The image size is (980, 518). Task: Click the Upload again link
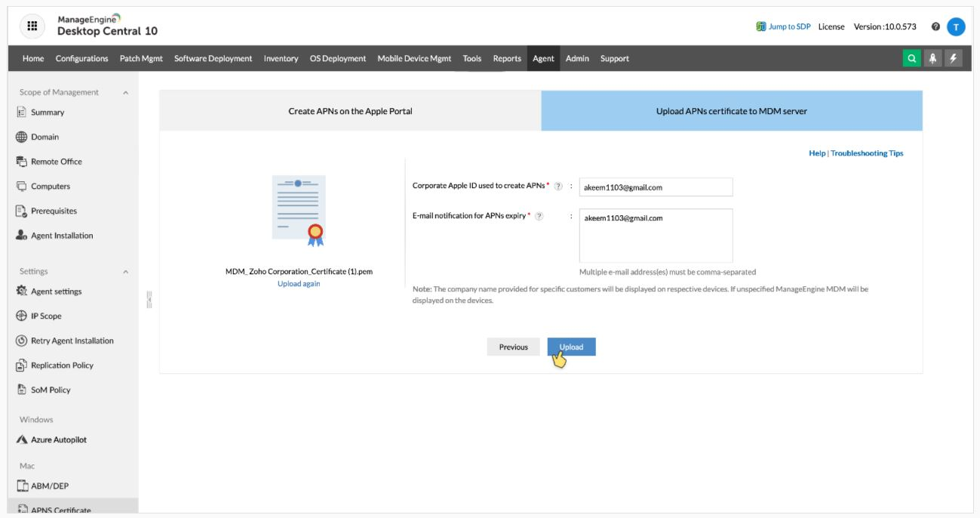tap(299, 284)
